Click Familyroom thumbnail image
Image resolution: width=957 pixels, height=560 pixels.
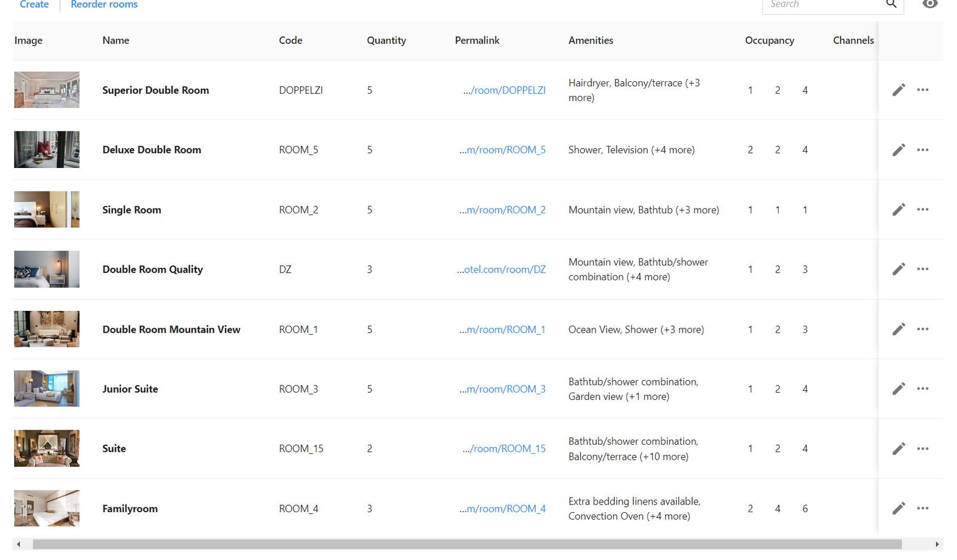[47, 508]
